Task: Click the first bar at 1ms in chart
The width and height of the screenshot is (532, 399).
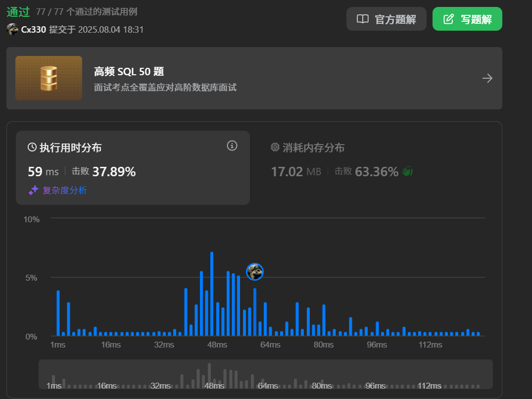Action: 58,313
